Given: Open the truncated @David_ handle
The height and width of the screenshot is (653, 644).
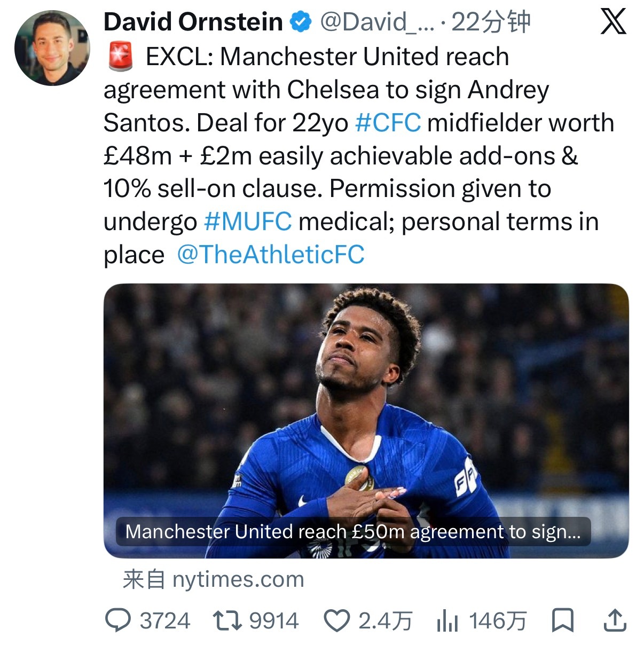Looking at the screenshot, I should click(x=377, y=22).
